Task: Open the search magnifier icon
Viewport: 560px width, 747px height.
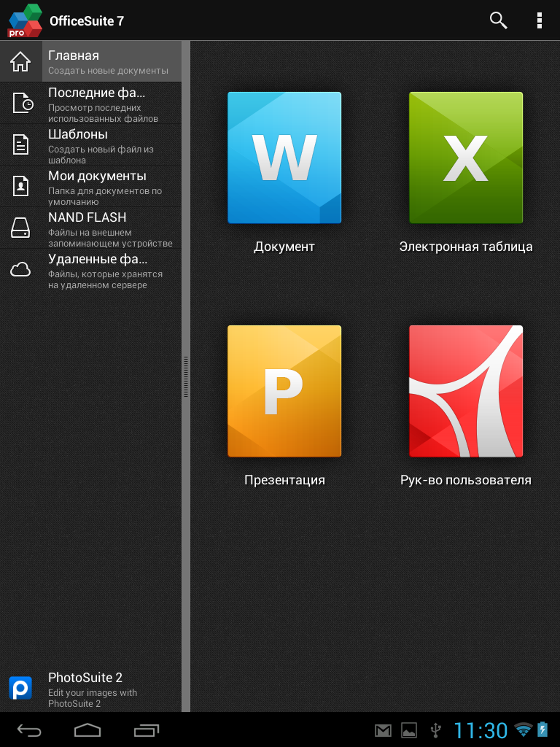Action: point(498,20)
